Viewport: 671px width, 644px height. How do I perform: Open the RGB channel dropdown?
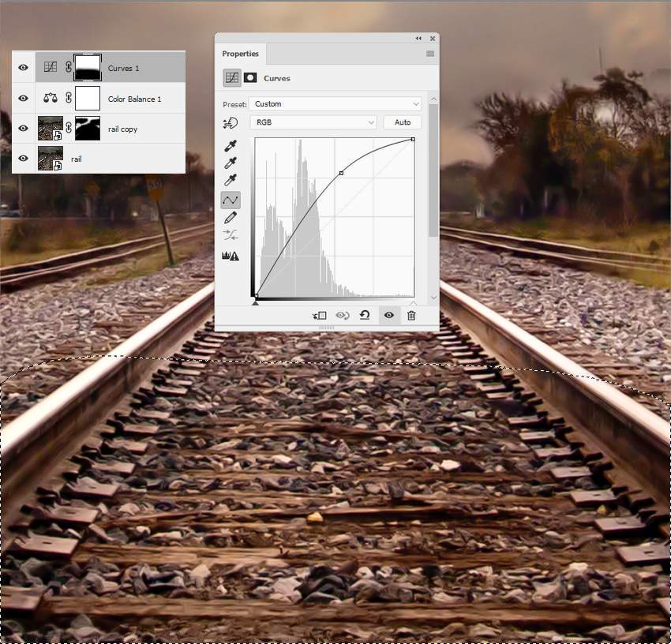[x=313, y=122]
